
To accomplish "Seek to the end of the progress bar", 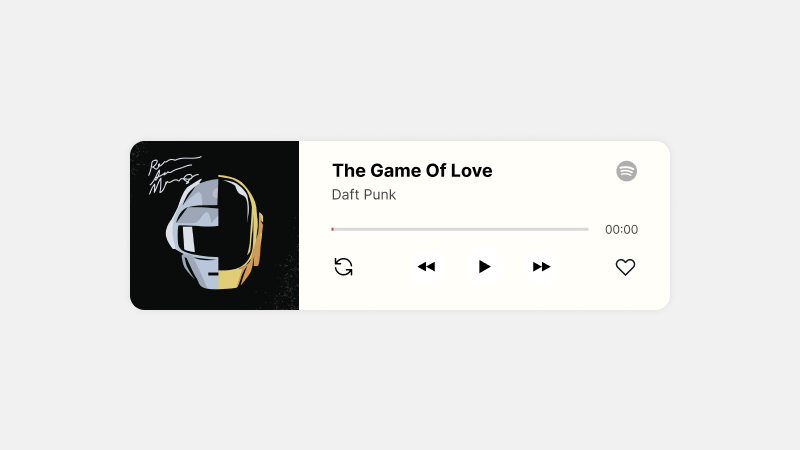I will [x=587, y=230].
